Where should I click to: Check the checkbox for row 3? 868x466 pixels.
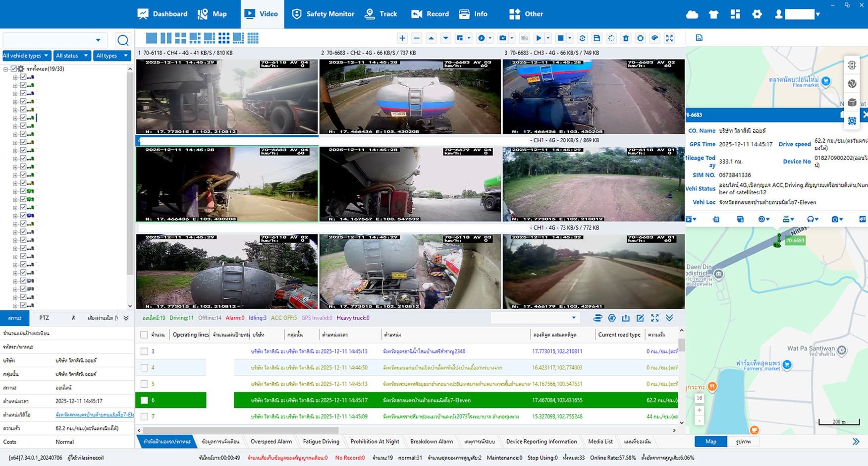[144, 351]
